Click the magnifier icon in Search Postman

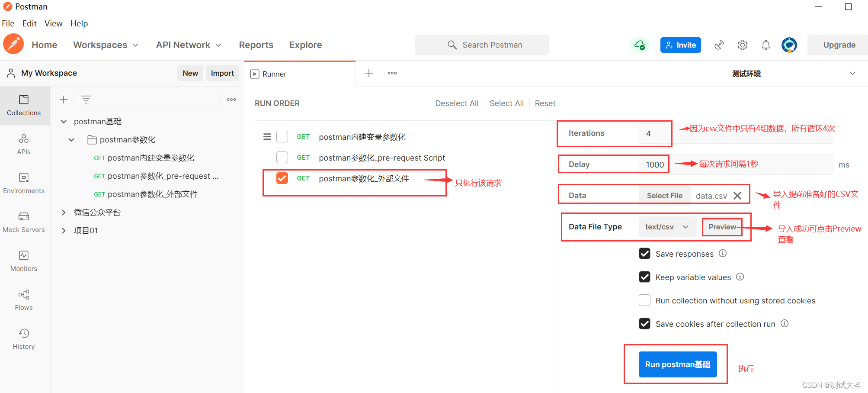(x=452, y=45)
